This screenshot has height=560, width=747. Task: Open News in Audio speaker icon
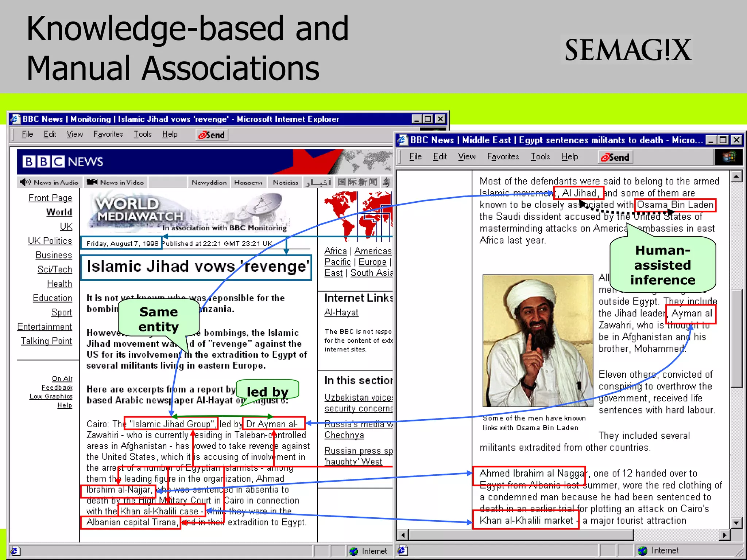tap(25, 182)
